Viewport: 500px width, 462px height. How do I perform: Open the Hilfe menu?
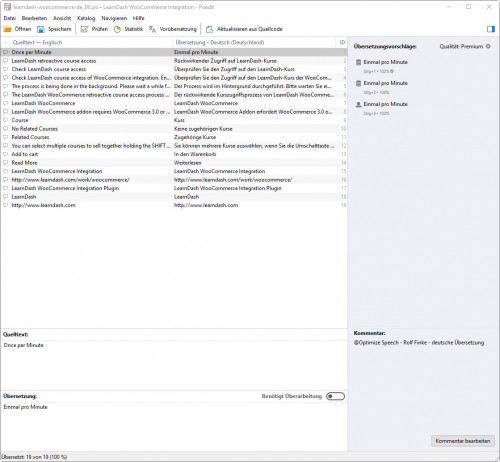coord(138,18)
